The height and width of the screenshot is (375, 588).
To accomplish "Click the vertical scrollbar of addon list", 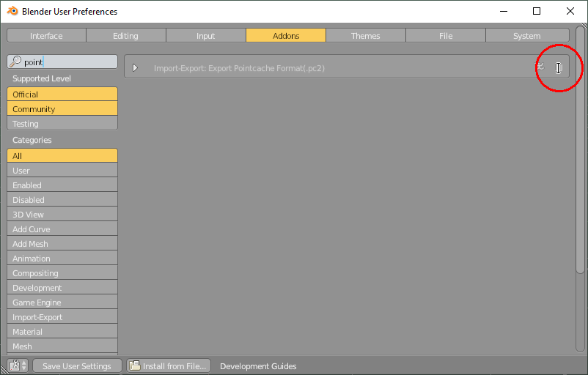I will click(x=580, y=150).
